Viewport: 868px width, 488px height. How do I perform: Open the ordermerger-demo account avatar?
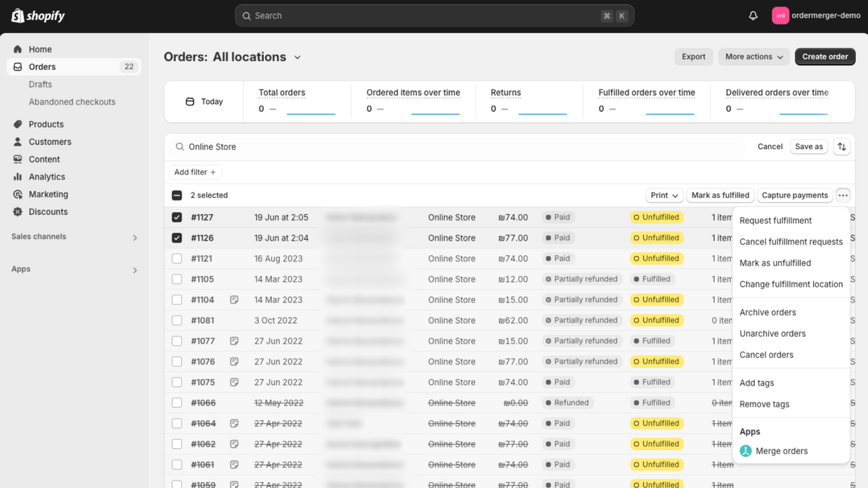point(781,16)
